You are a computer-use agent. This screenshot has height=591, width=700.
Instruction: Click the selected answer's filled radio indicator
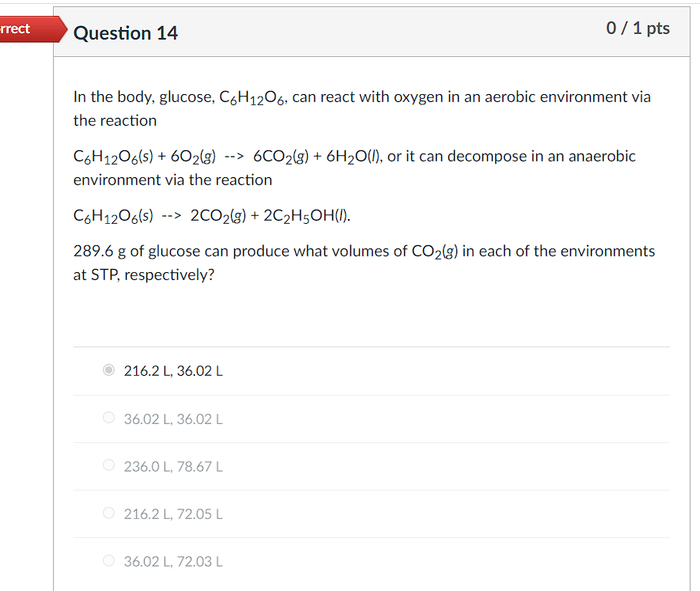tap(108, 369)
